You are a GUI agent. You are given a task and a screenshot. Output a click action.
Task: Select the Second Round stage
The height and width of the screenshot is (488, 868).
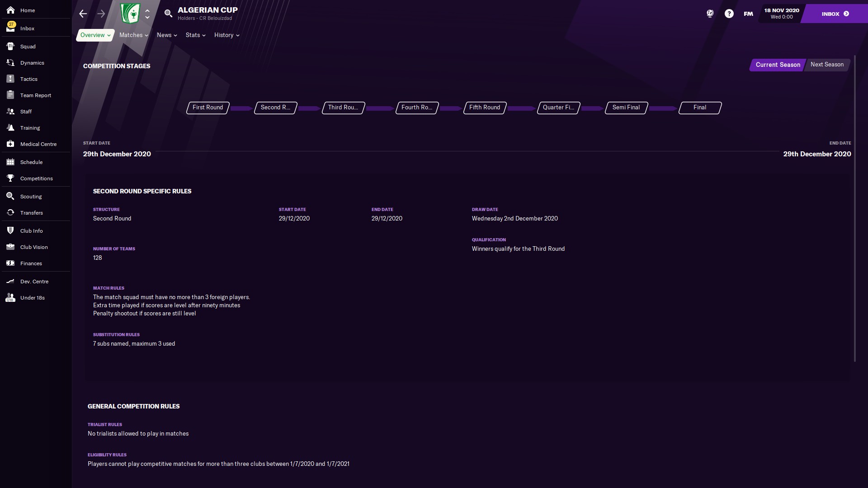[275, 108]
